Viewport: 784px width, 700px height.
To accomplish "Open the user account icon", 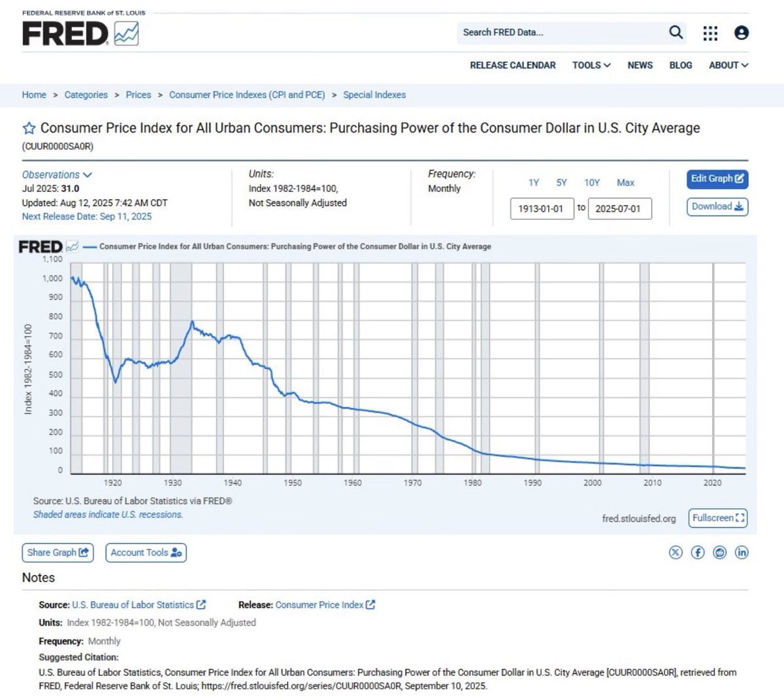I will pyautogui.click(x=742, y=33).
